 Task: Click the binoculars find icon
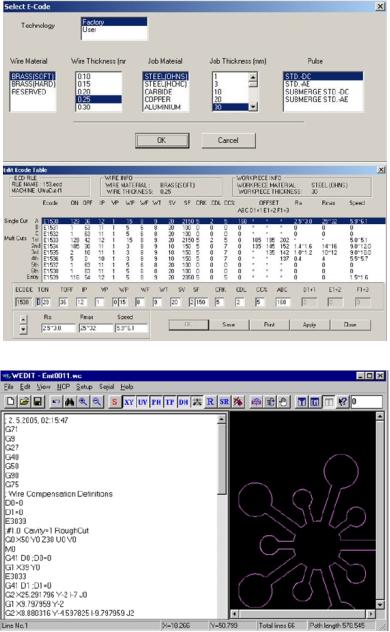70,401
